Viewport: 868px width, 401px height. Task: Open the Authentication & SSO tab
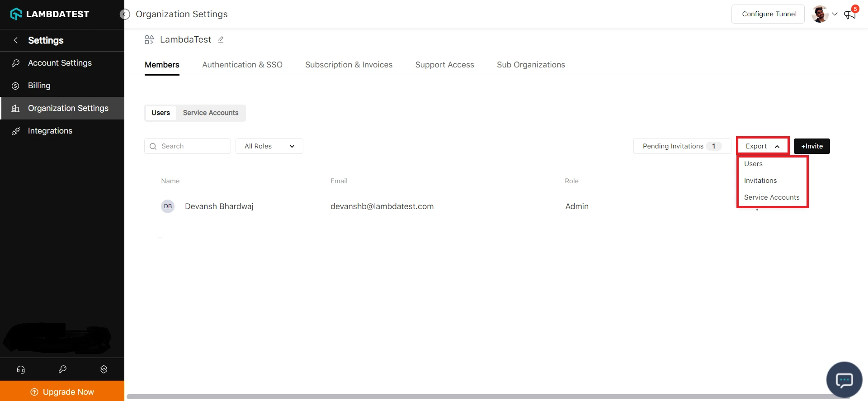tap(242, 65)
